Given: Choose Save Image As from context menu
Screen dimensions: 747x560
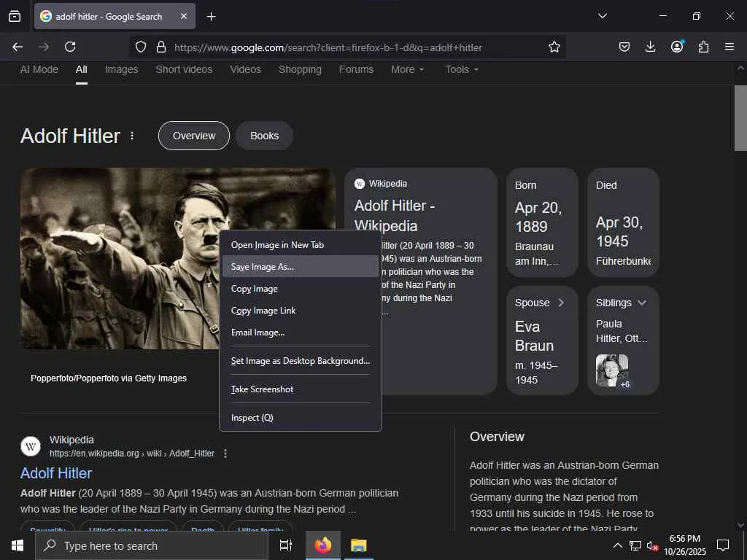Looking at the screenshot, I should [x=300, y=267].
